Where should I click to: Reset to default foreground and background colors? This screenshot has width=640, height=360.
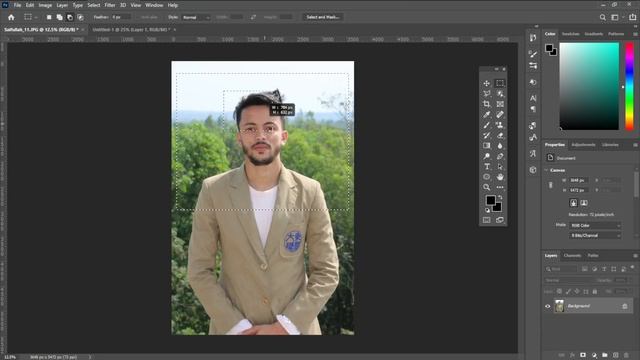(x=487, y=210)
